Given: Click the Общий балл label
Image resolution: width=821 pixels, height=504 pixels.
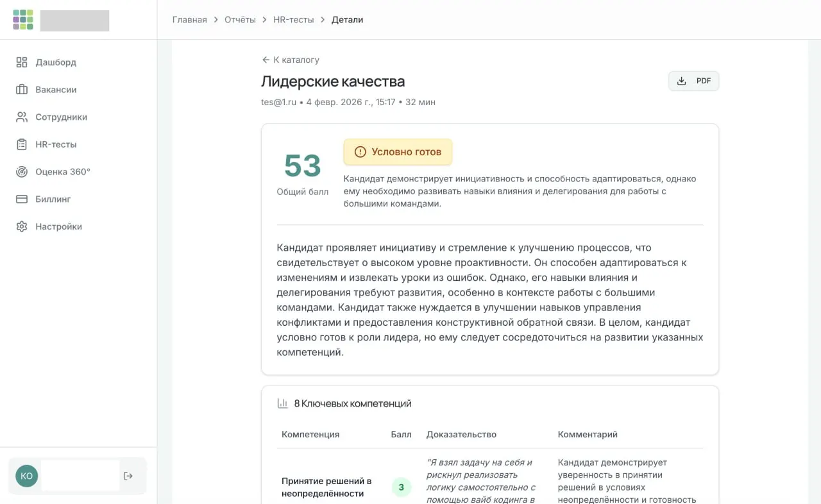Looking at the screenshot, I should point(303,192).
